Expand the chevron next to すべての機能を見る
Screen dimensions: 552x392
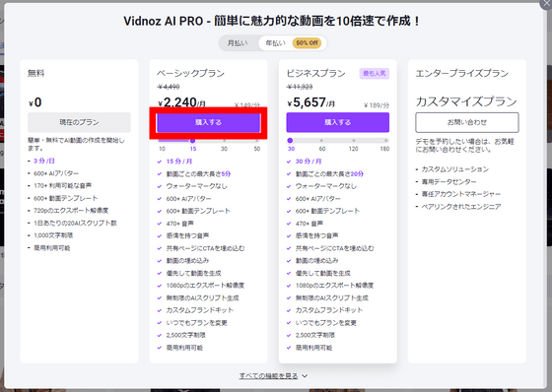pos(305,376)
